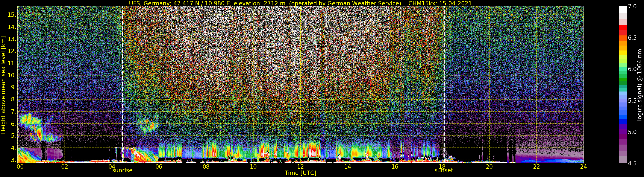Click the 12 tick on the time axis
This screenshot has height=177, width=644.
[300, 166]
